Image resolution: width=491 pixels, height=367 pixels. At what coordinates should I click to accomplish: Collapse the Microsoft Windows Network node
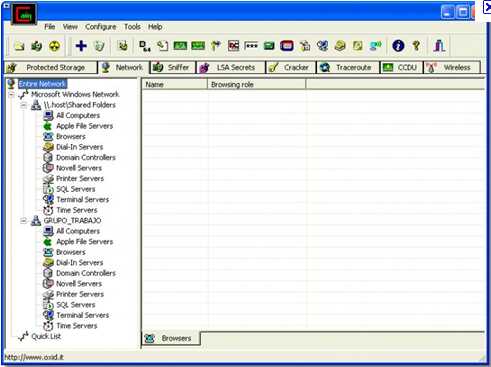coord(11,95)
